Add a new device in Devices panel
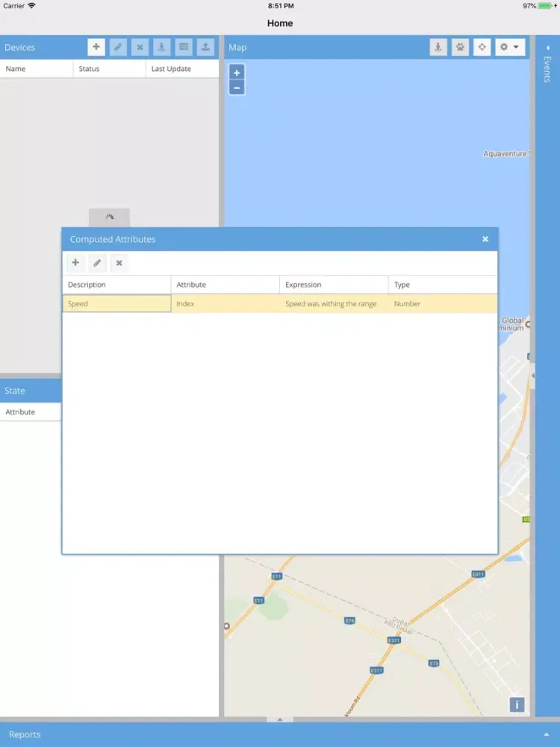560x747 pixels. pyautogui.click(x=96, y=47)
